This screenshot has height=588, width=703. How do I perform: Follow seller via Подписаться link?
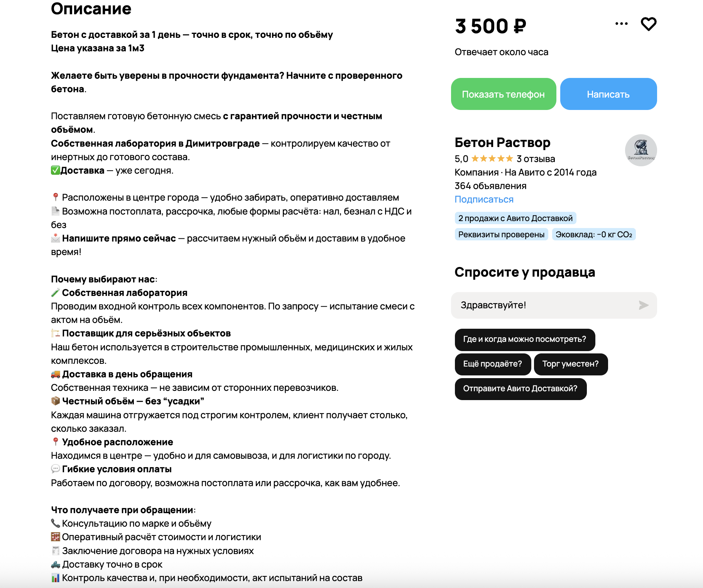click(484, 199)
